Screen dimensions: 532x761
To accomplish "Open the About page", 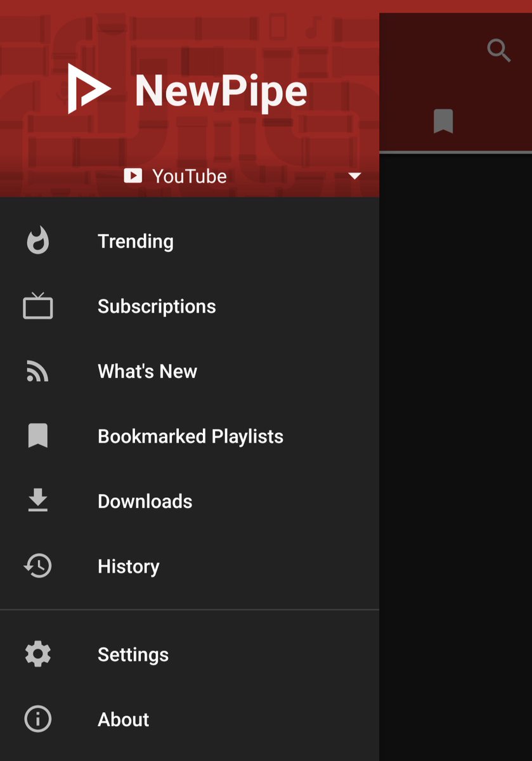I will coord(190,719).
